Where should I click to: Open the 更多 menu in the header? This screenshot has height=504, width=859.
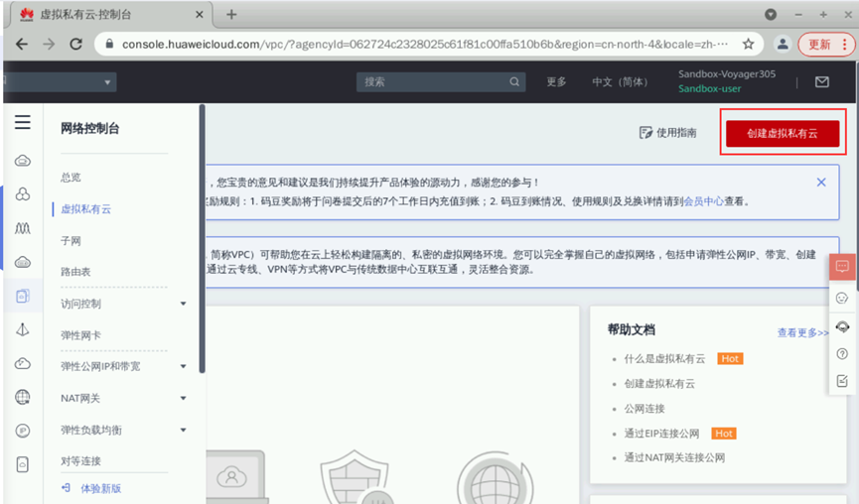point(556,82)
